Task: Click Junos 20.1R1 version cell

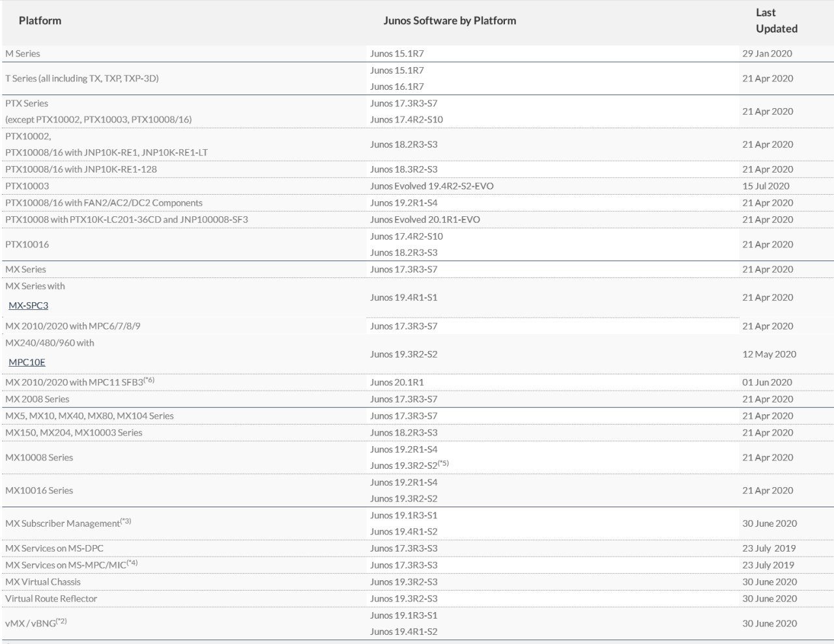Action: tap(397, 382)
